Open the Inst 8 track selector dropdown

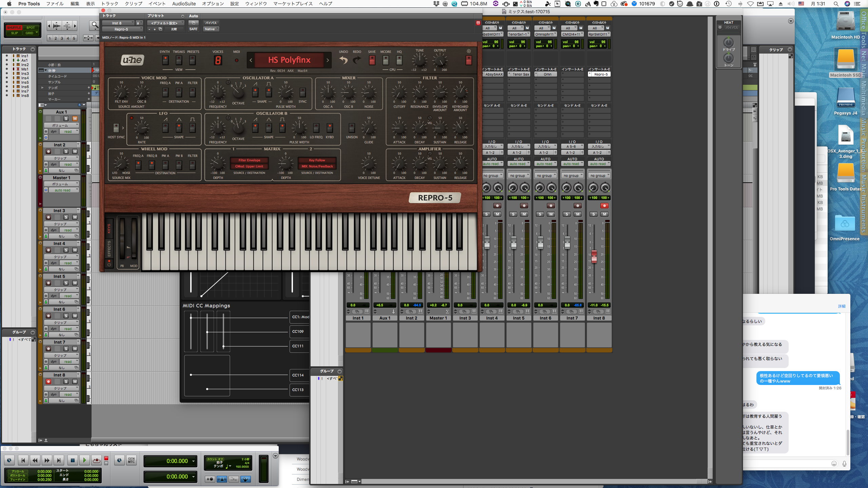pyautogui.click(x=118, y=23)
